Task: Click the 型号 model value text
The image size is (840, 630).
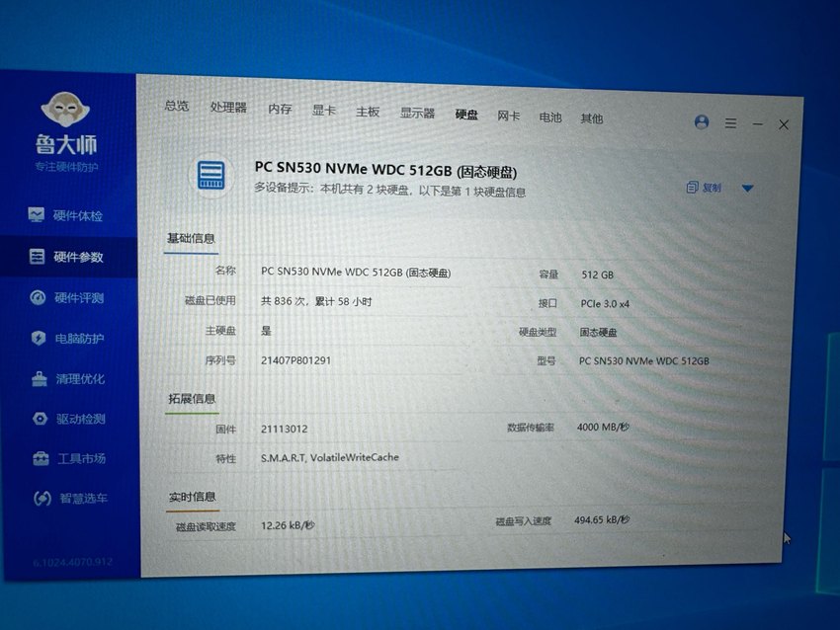Action: coord(644,361)
